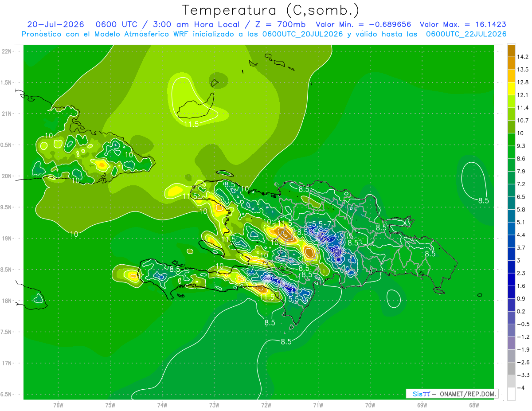Click yellow colorbar swatch between 12.1 and 12.8
Image resolution: width=532 pixels, height=411 pixels.
coord(511,88)
